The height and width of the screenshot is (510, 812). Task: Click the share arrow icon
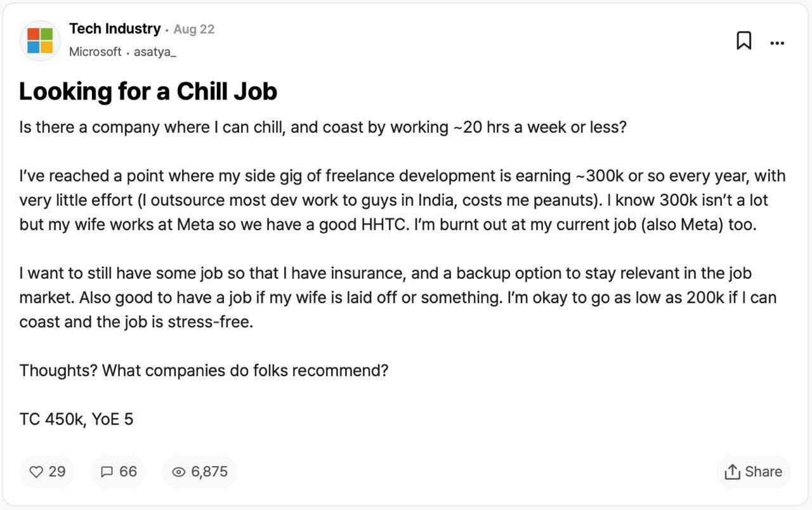tap(732, 471)
